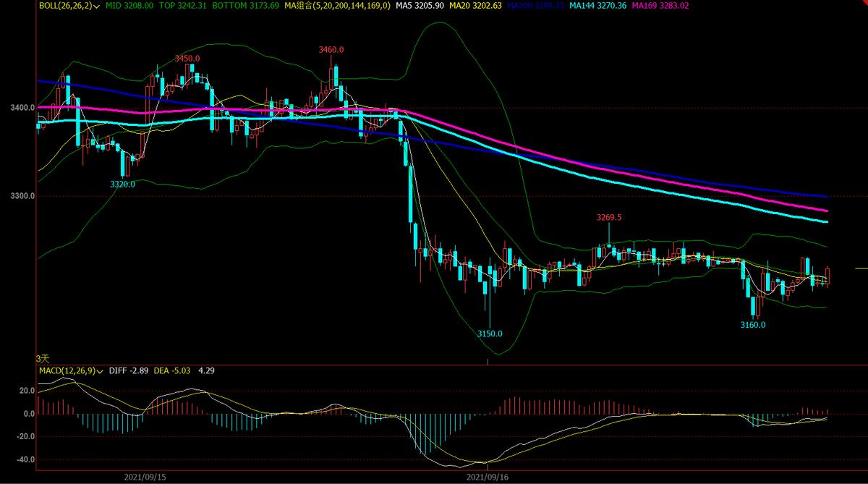Screen dimensions: 868x484
Task: Click the 3269.5 price annotation
Action: click(610, 217)
